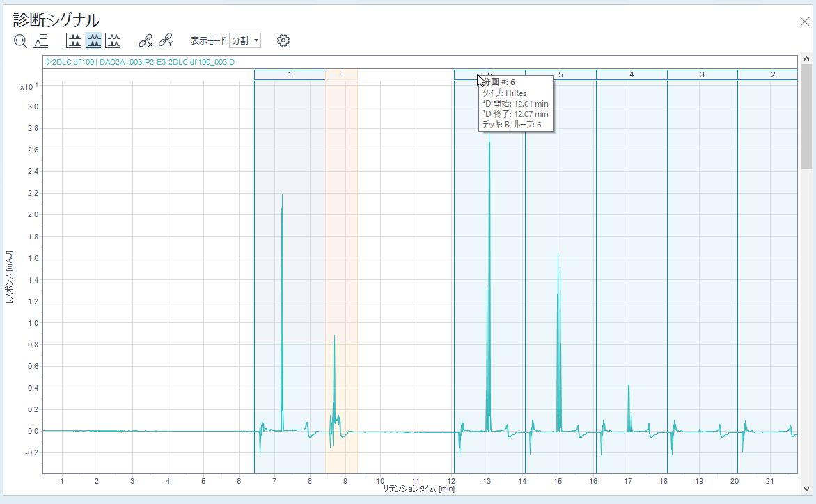Screen dimensions: 816x504
Task: Select the separated peaks layout icon
Action: coord(74,40)
